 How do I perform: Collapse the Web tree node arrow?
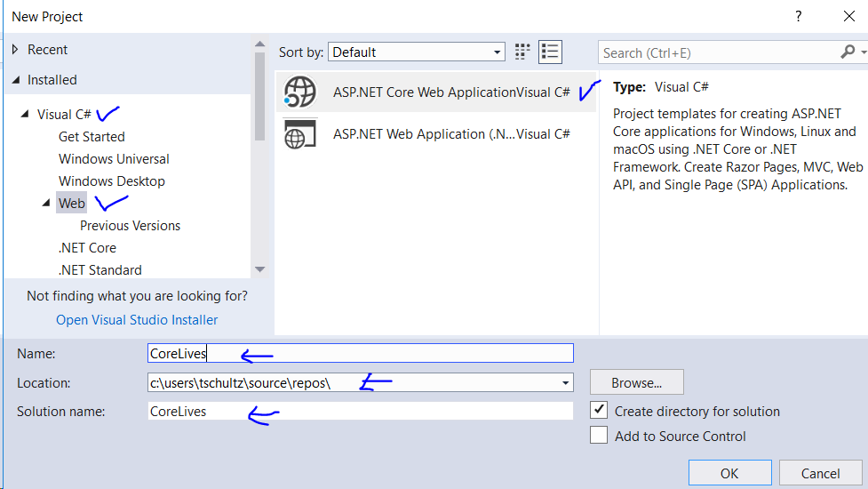pos(46,204)
